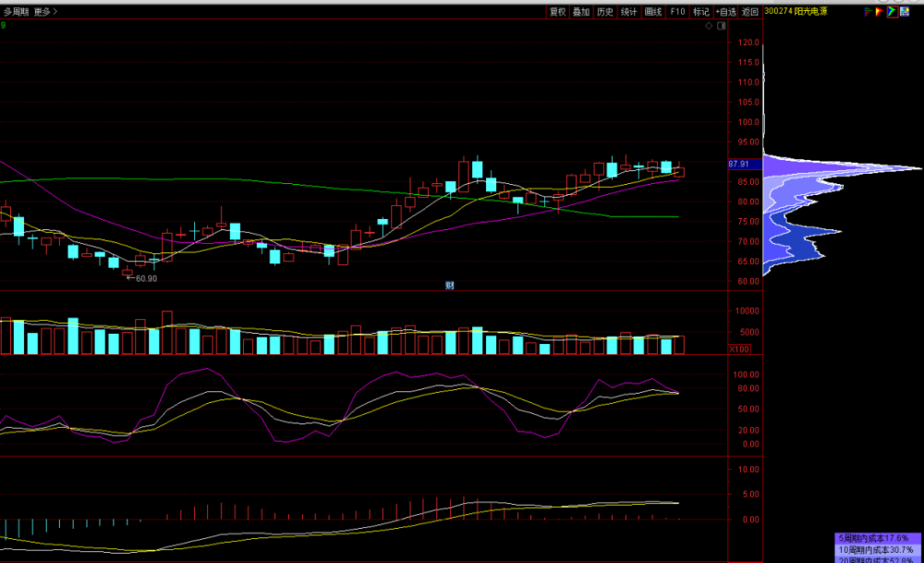Open the 复权 adjustment dropdown
Viewport: 924px width, 563px height.
tap(557, 12)
